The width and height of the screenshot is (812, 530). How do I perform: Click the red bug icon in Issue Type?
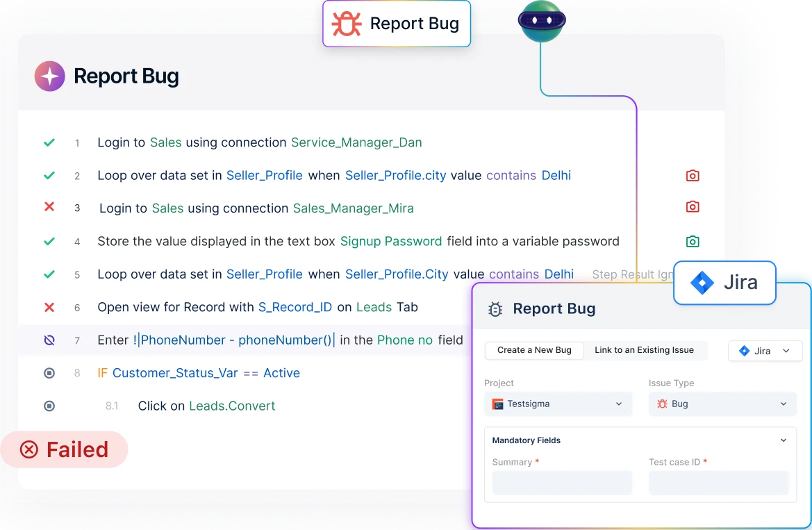click(662, 404)
